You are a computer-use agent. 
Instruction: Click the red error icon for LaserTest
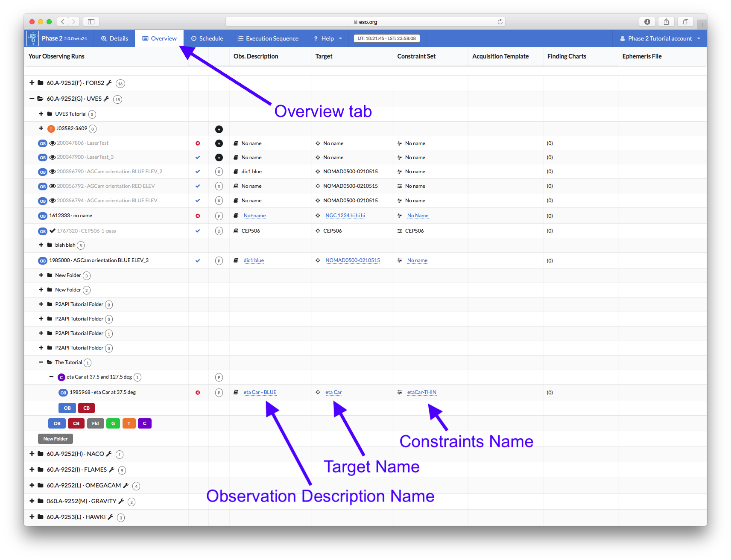(198, 143)
